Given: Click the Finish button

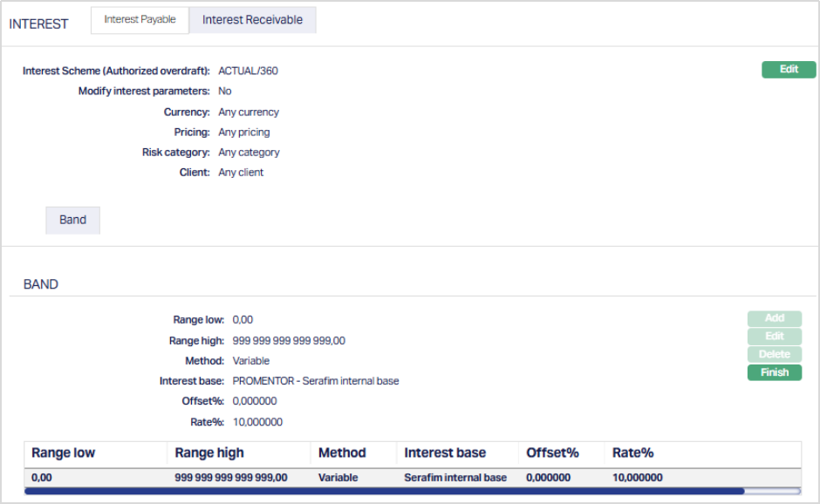Looking at the screenshot, I should pyautogui.click(x=774, y=372).
